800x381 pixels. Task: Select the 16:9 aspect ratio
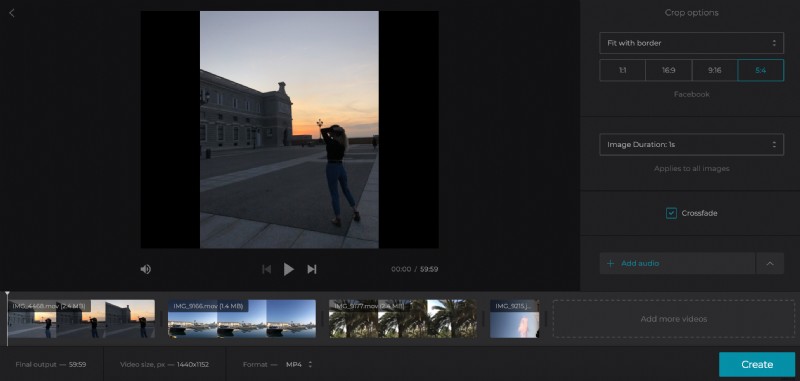click(x=668, y=70)
